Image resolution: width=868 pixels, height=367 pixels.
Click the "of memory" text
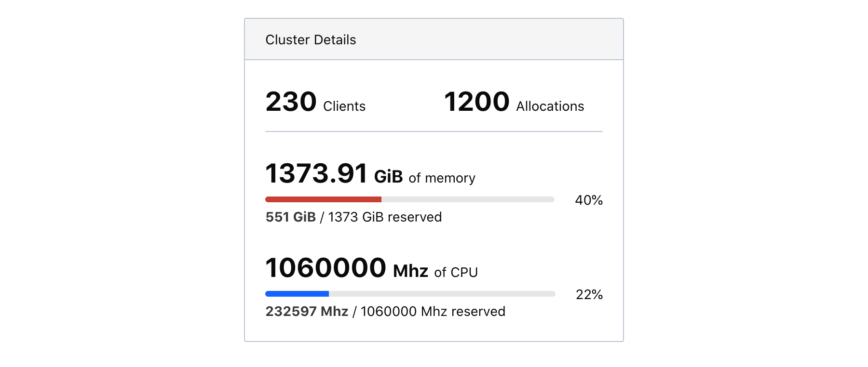(x=442, y=178)
